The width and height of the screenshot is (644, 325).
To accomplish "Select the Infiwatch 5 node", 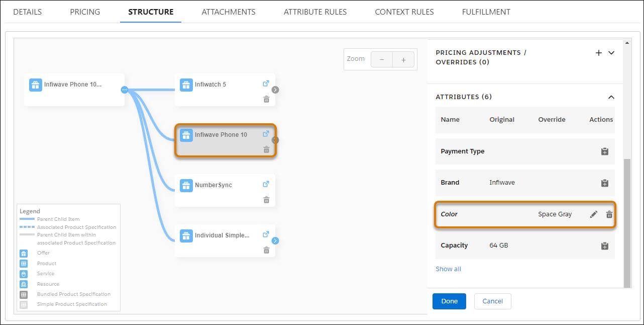I will (x=225, y=90).
